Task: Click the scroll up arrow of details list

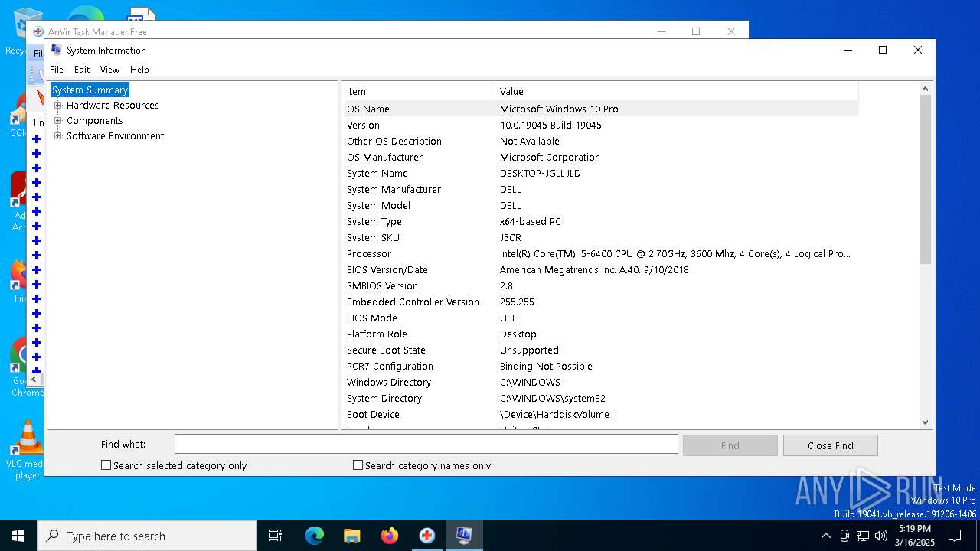Action: tap(925, 90)
